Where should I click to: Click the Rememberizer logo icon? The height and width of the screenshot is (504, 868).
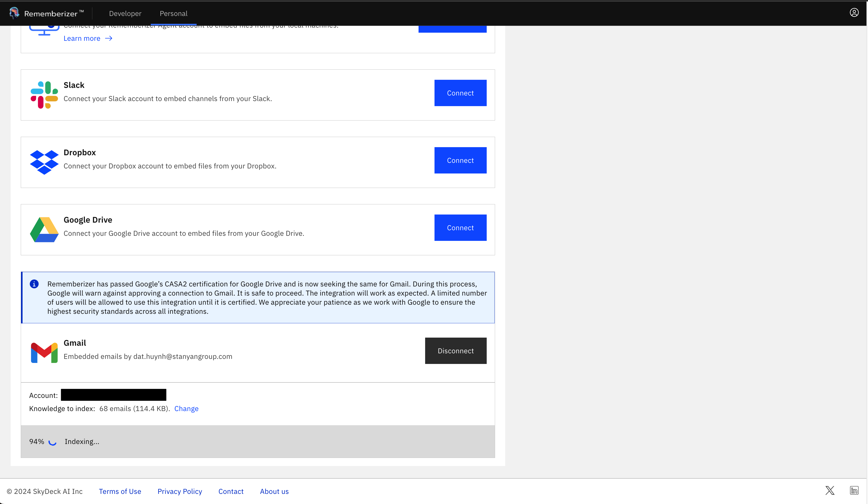(x=14, y=13)
